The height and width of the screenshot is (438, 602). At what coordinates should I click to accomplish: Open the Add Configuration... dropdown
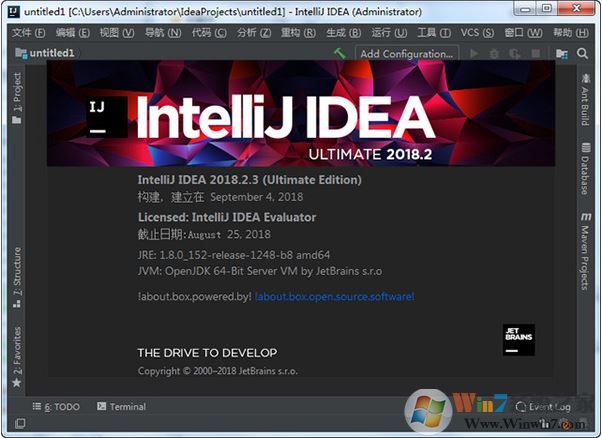[407, 54]
